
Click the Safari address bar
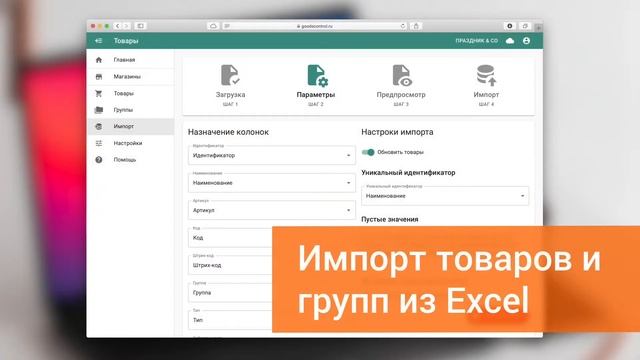314,26
